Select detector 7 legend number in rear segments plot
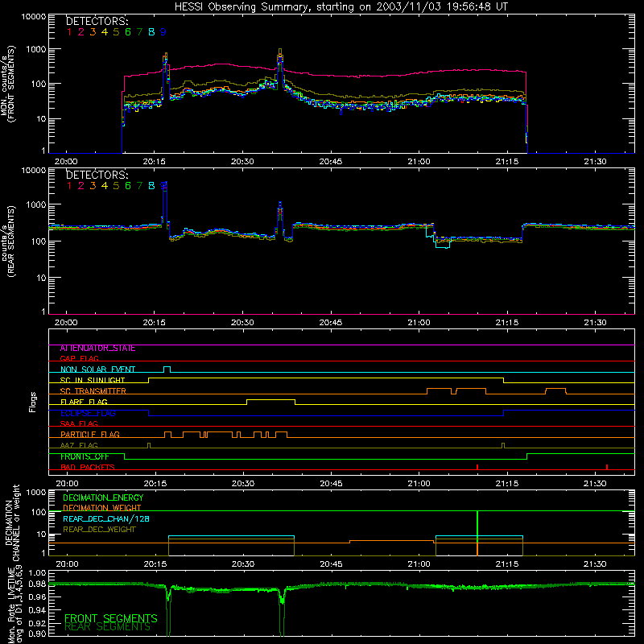 [x=139, y=186]
